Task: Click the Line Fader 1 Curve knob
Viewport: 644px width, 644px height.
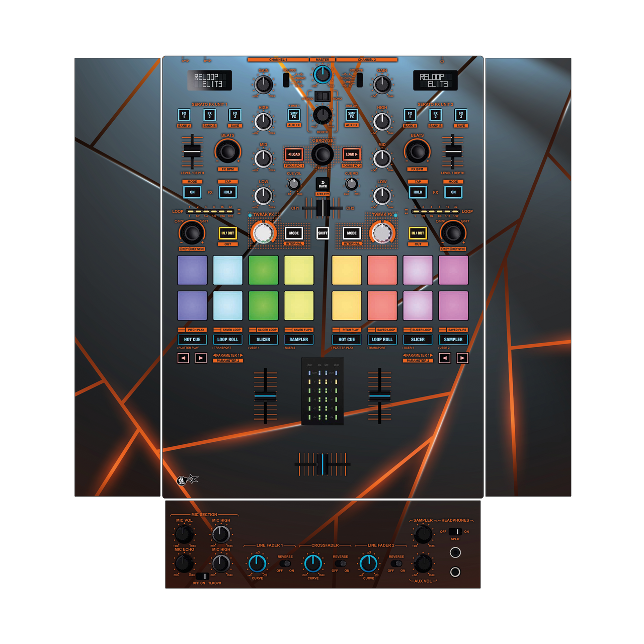Action: click(x=258, y=563)
